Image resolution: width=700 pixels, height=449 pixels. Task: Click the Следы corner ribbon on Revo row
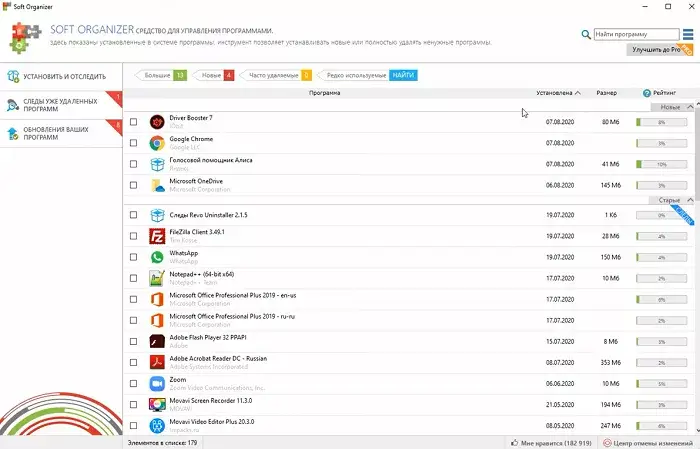pos(683,214)
